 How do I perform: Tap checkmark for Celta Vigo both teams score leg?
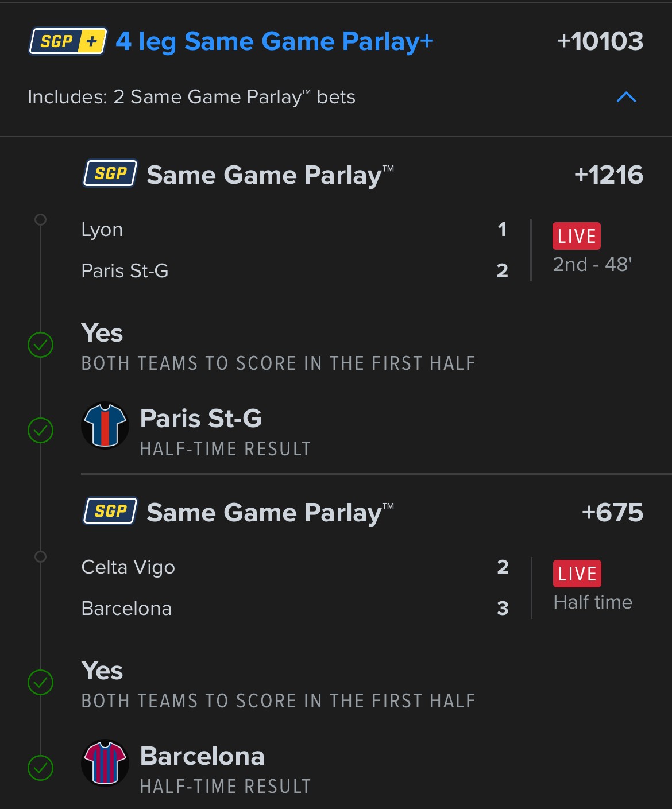click(x=41, y=683)
